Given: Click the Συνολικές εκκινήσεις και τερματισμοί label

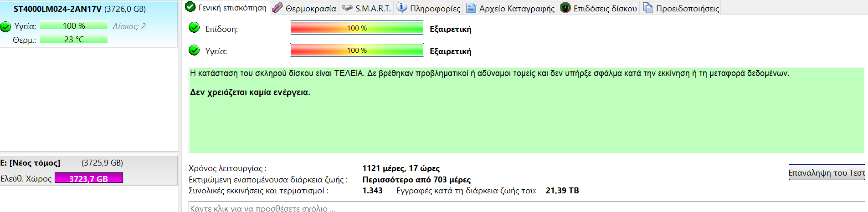Looking at the screenshot, I should (258, 191).
